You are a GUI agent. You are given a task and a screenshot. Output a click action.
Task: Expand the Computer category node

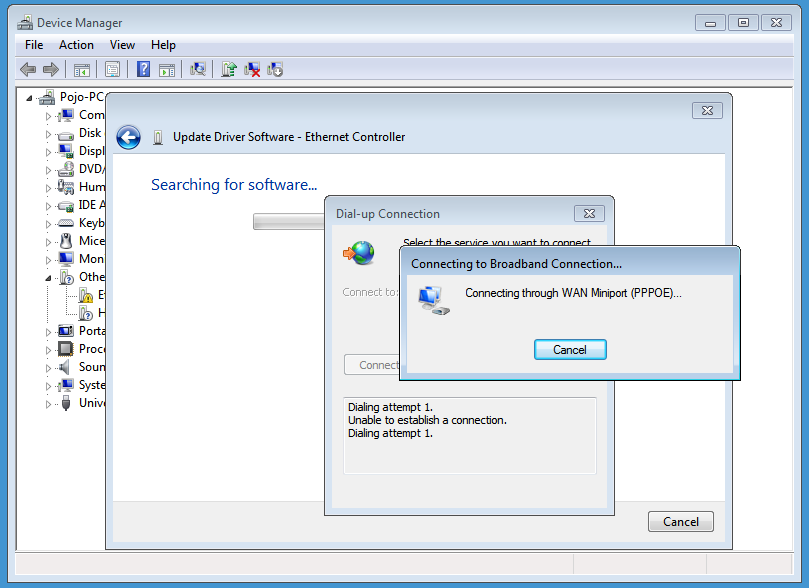click(48, 116)
